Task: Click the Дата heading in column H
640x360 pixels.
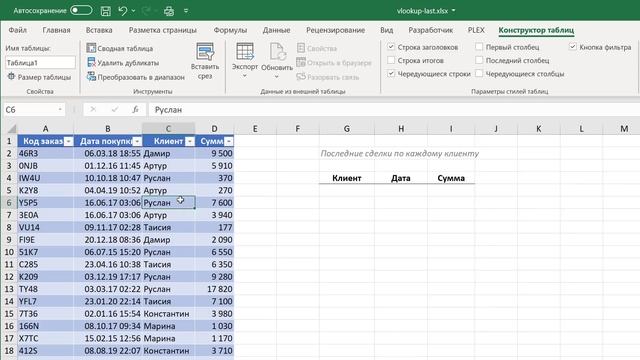Action: pyautogui.click(x=401, y=178)
